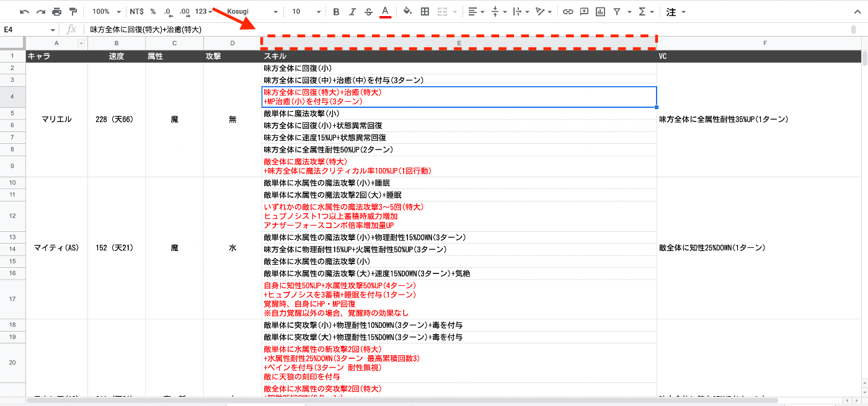Click the insert chart icon
868x406 pixels.
(x=600, y=12)
